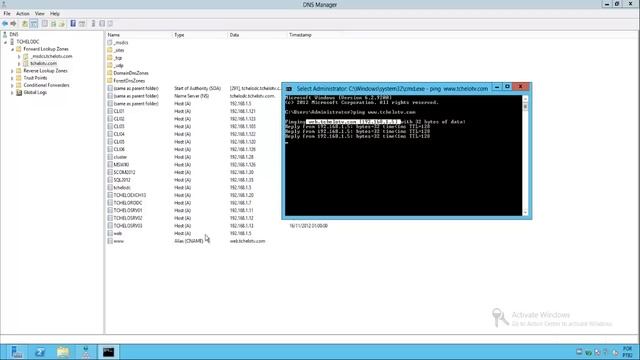Collapse the TCHELODC server node
640x360 pixels.
(x=6, y=42)
